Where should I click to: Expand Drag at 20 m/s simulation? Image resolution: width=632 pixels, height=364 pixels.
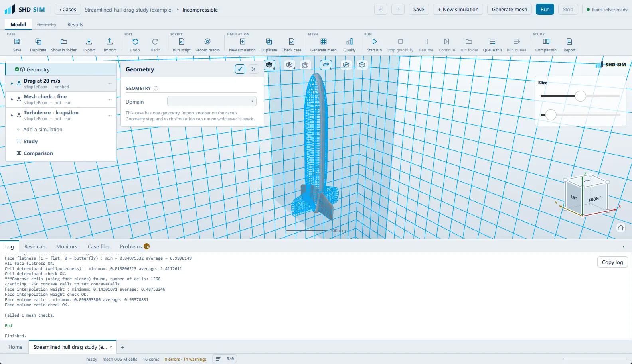click(12, 83)
